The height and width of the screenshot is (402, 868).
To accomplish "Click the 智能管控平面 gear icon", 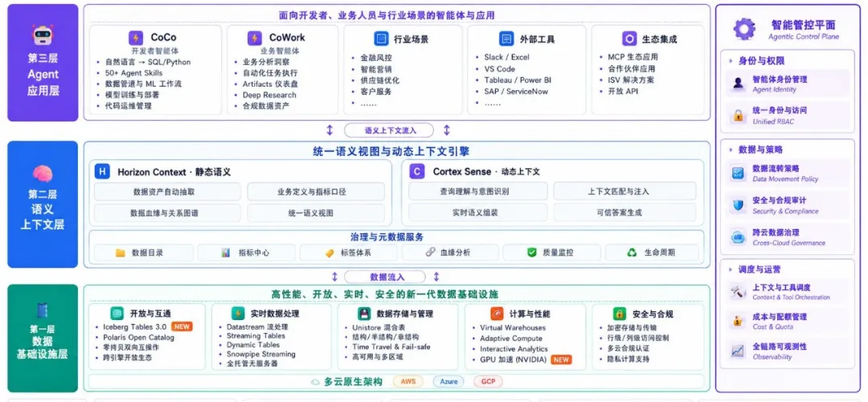I will coord(744,29).
